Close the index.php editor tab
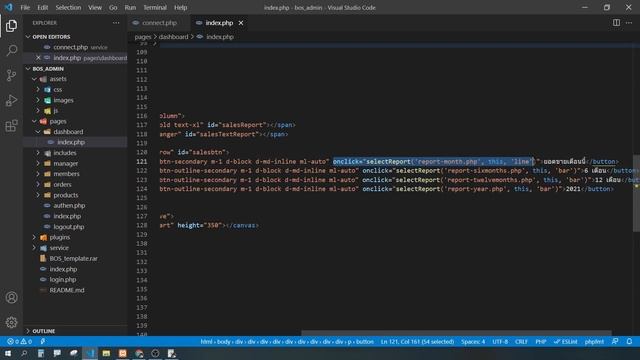The image size is (640, 360). 241,23
